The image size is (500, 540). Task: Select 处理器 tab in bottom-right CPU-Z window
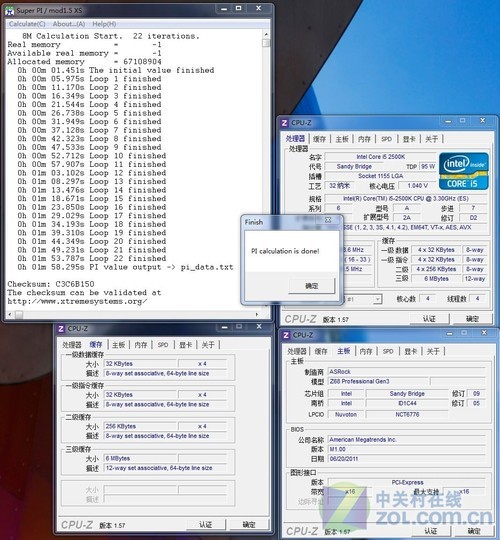pyautogui.click(x=297, y=351)
